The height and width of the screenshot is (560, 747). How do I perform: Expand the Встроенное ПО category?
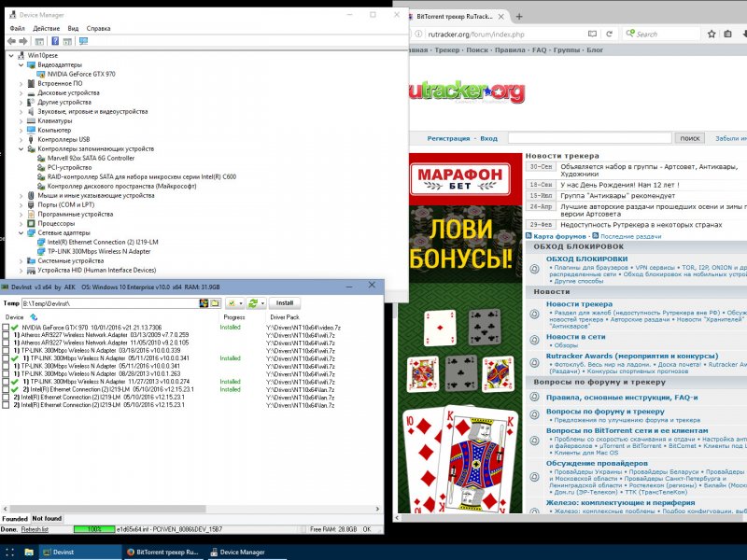click(21, 83)
